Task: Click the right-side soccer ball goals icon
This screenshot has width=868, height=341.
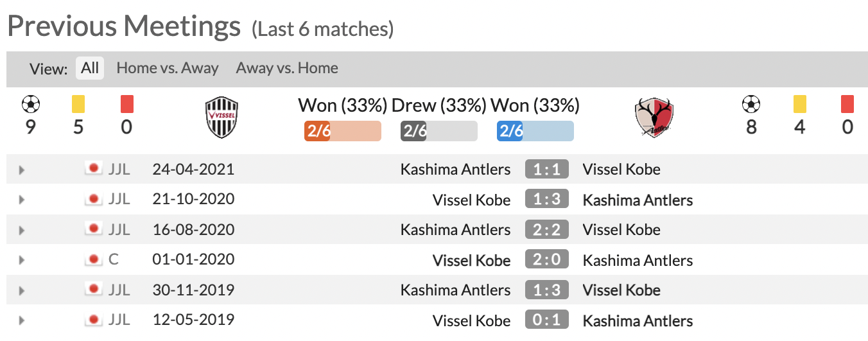Action: (751, 104)
